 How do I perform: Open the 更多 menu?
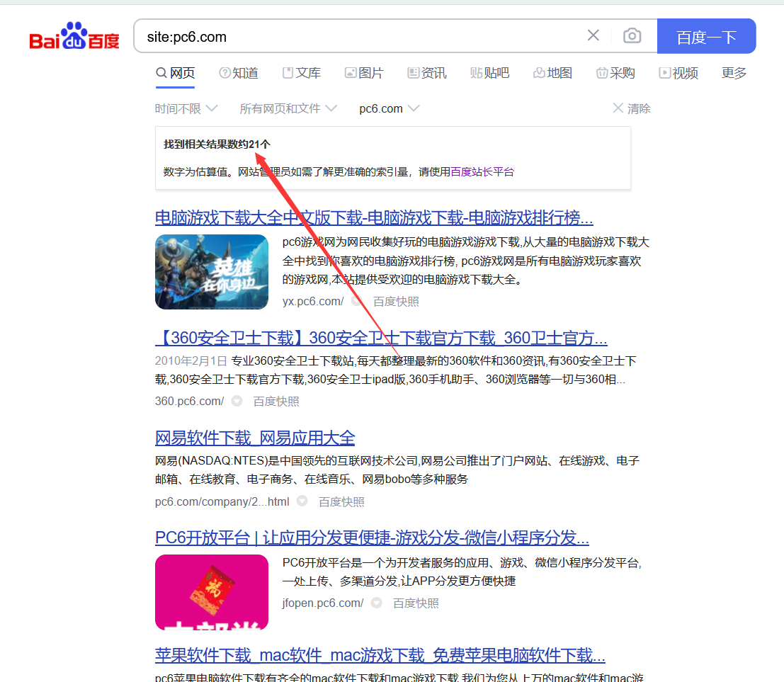click(734, 73)
